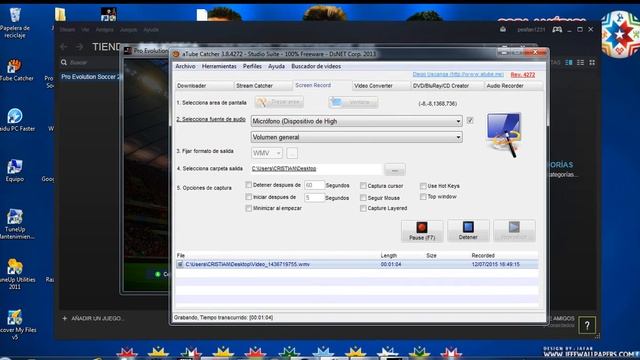Click Steam big picture controller icon

point(557,29)
